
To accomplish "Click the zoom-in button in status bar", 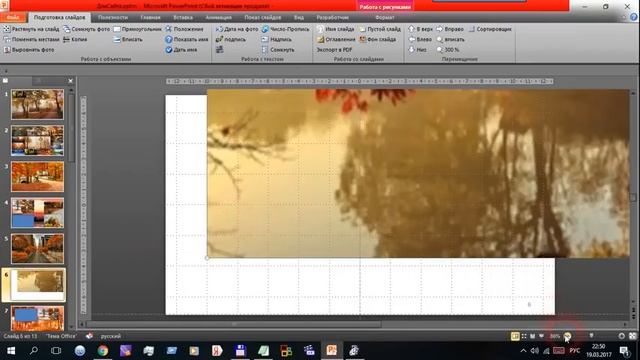I will (621, 336).
